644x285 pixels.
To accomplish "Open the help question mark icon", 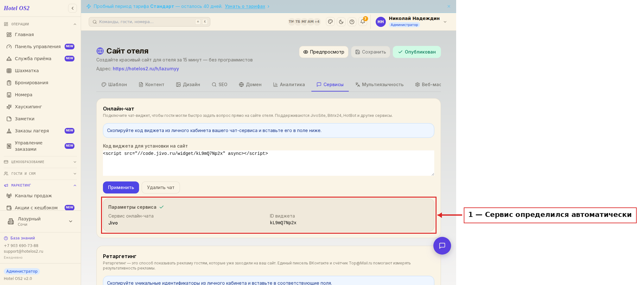I will pyautogui.click(x=352, y=22).
